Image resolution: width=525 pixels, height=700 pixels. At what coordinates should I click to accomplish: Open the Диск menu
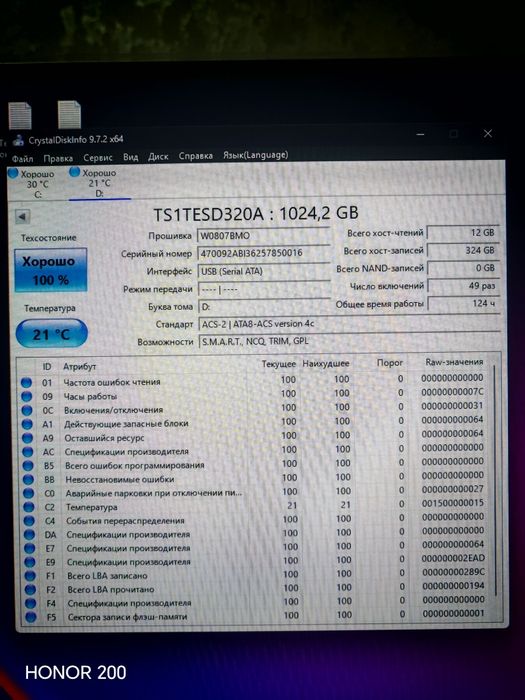coord(158,157)
